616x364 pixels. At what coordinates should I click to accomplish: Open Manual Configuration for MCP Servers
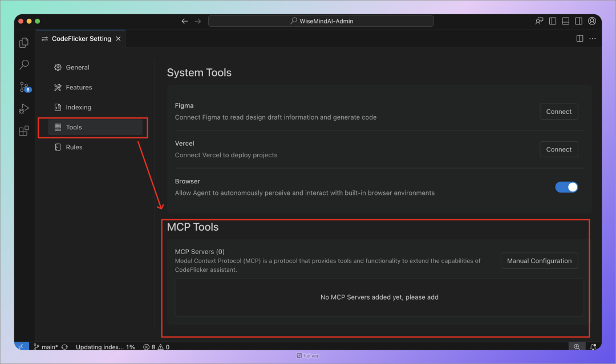539,260
